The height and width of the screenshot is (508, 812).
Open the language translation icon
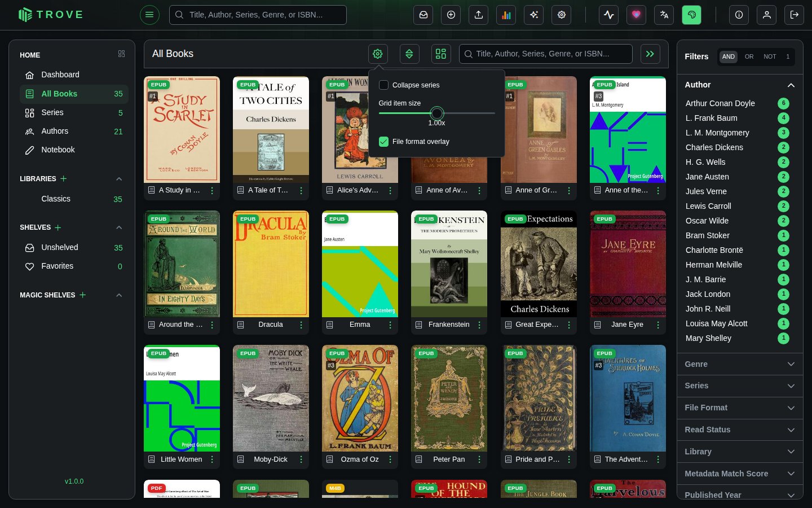point(664,15)
